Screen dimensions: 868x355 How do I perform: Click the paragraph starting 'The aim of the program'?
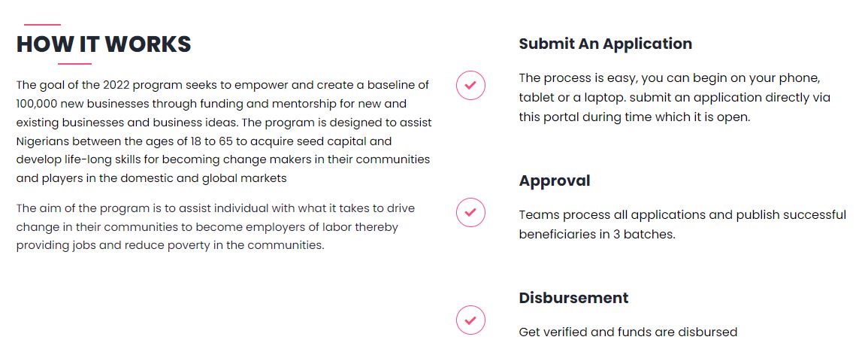pos(216,226)
